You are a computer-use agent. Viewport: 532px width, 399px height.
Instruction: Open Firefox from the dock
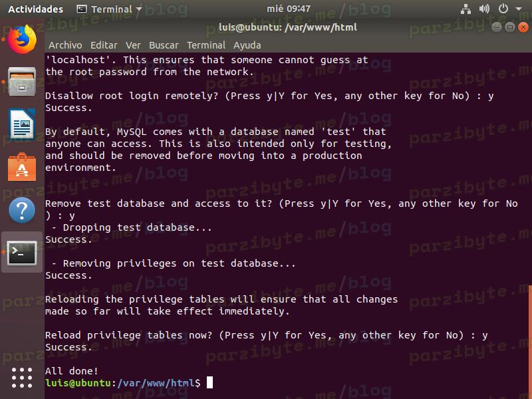[22, 40]
